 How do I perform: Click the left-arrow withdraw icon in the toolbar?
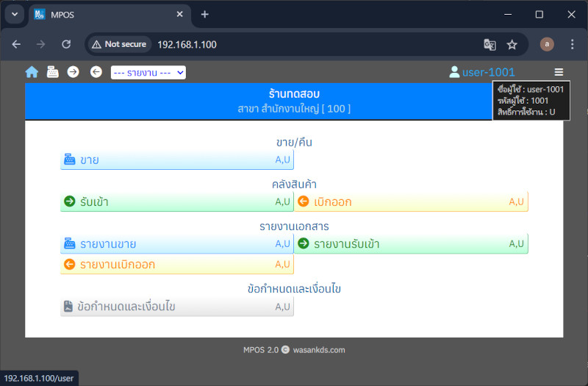coord(96,72)
